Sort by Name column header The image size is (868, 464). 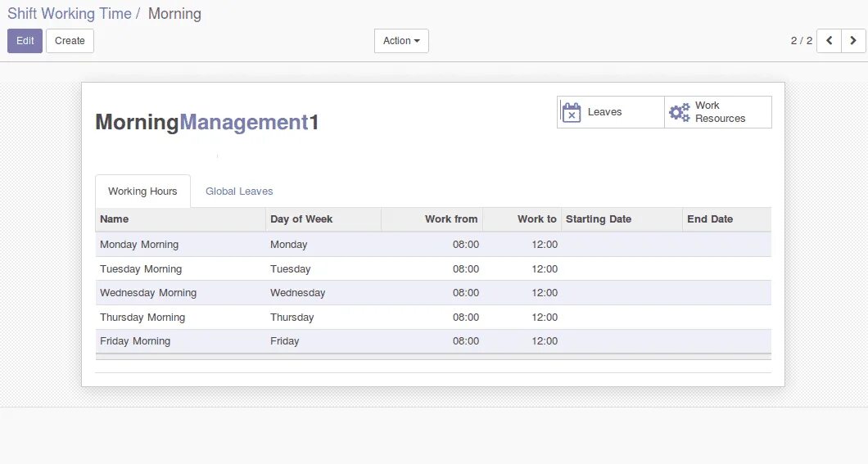(x=180, y=219)
